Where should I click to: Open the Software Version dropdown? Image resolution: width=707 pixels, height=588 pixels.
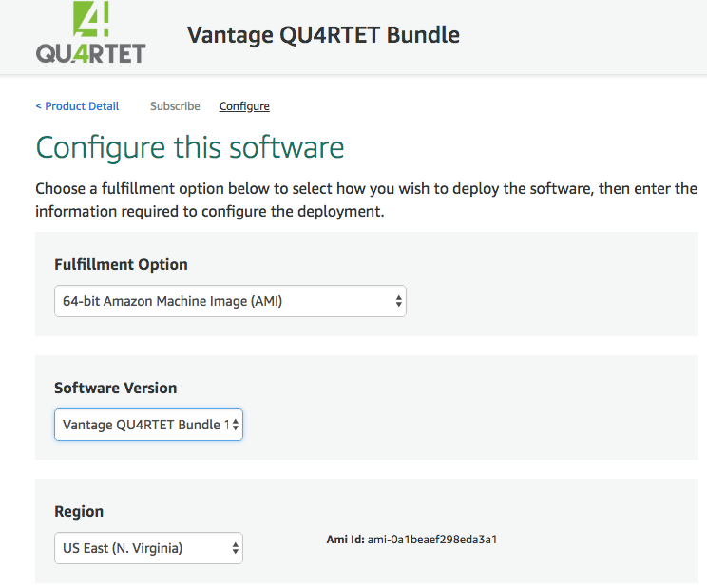coord(149,425)
